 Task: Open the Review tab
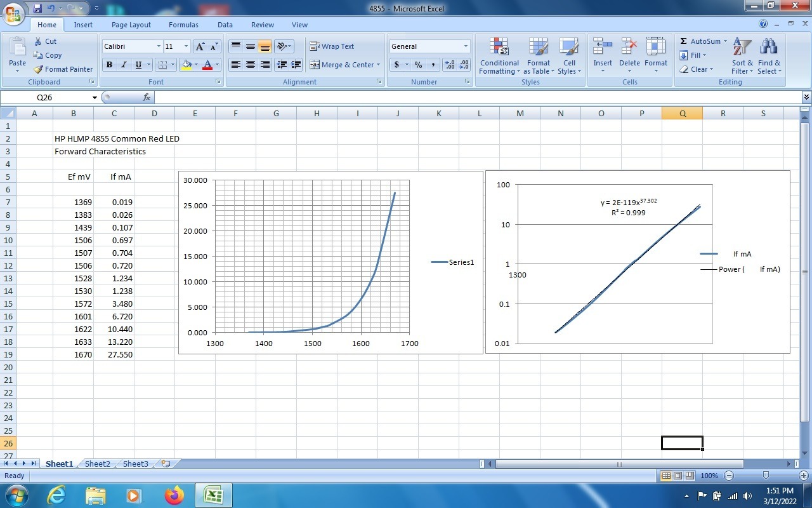(262, 25)
